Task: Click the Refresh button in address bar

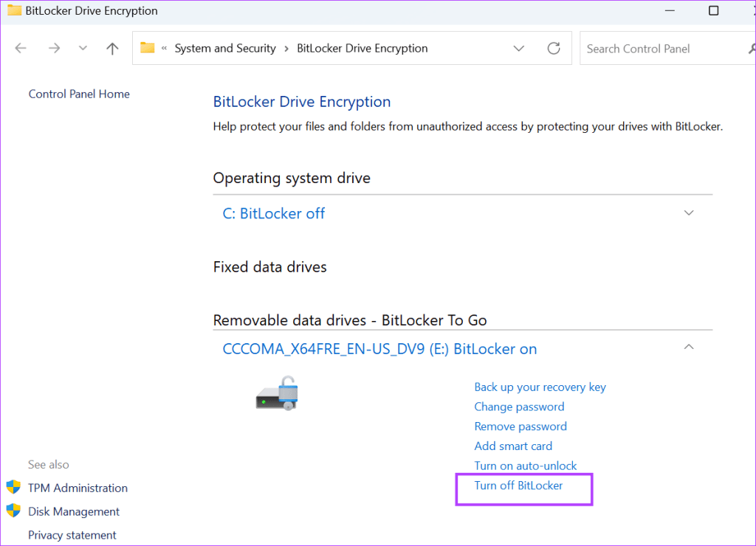Action: pos(554,49)
